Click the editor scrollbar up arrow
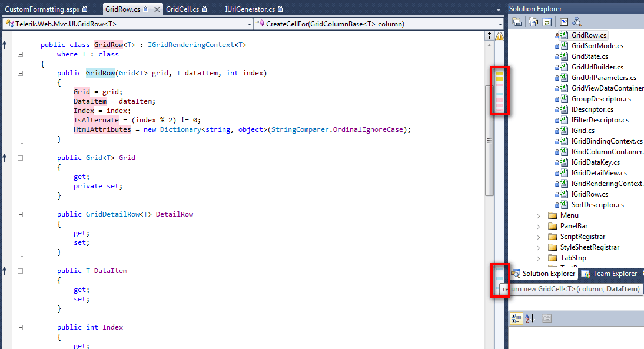644x349 pixels. pos(489,45)
